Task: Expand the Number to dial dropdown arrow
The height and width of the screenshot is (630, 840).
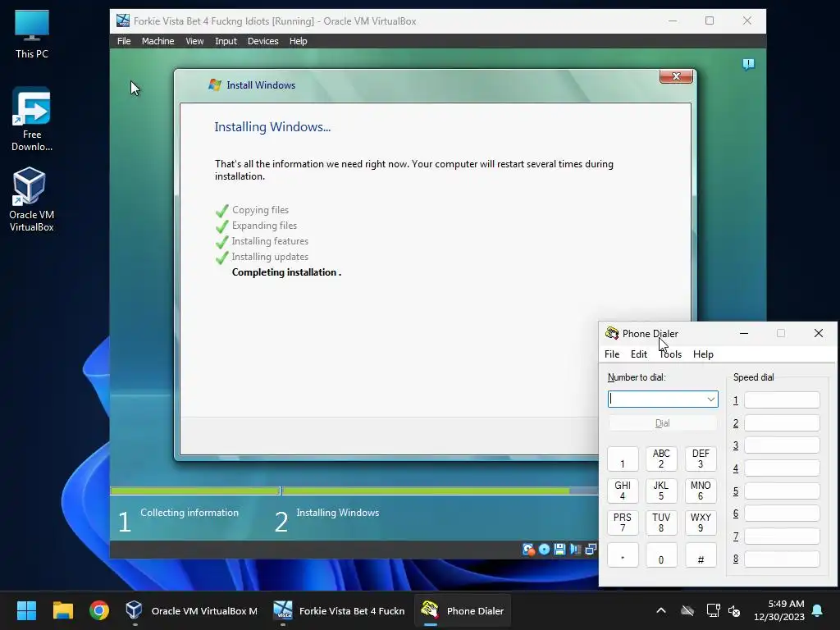Action: (x=710, y=399)
